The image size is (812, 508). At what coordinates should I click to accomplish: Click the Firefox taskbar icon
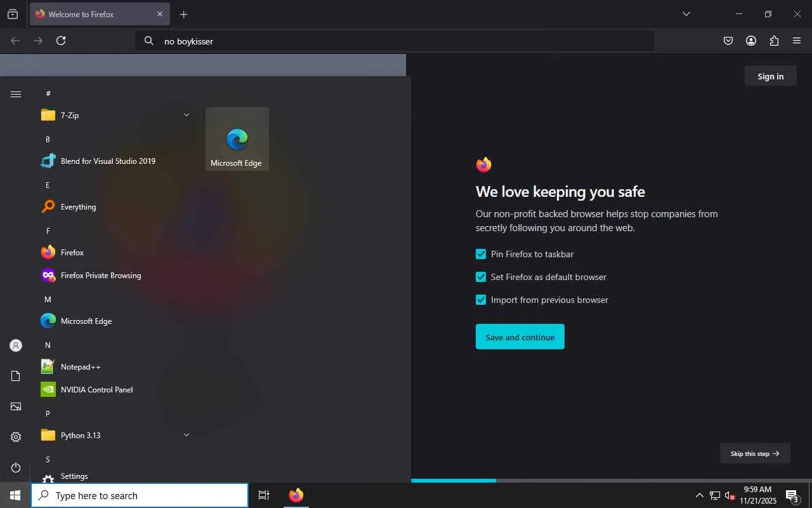coord(296,495)
